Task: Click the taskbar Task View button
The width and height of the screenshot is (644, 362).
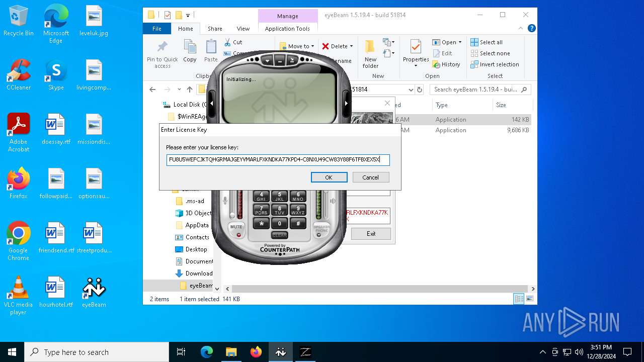Action: click(x=181, y=352)
